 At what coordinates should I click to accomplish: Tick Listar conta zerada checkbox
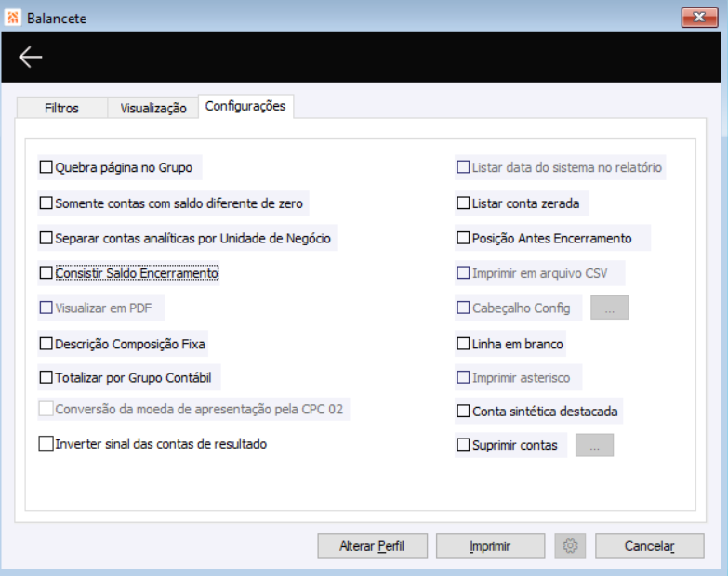(463, 203)
